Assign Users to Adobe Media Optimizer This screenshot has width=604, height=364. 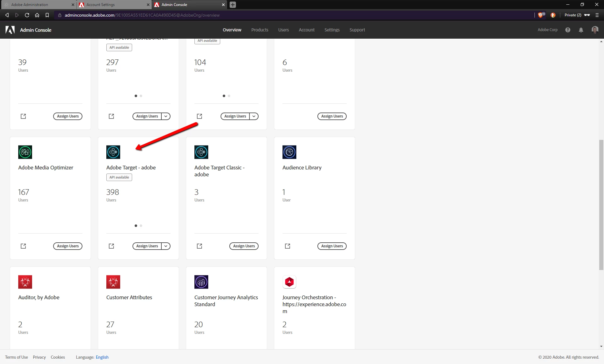[68, 246]
